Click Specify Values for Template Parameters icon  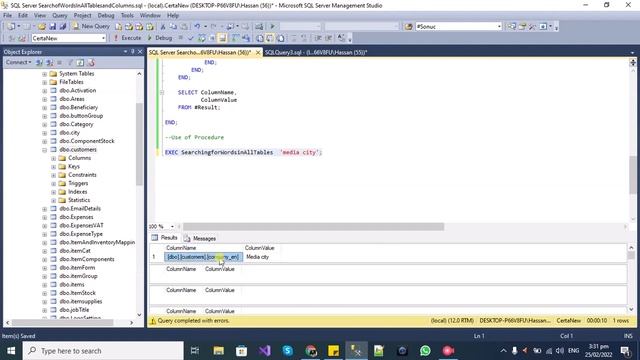341,38
